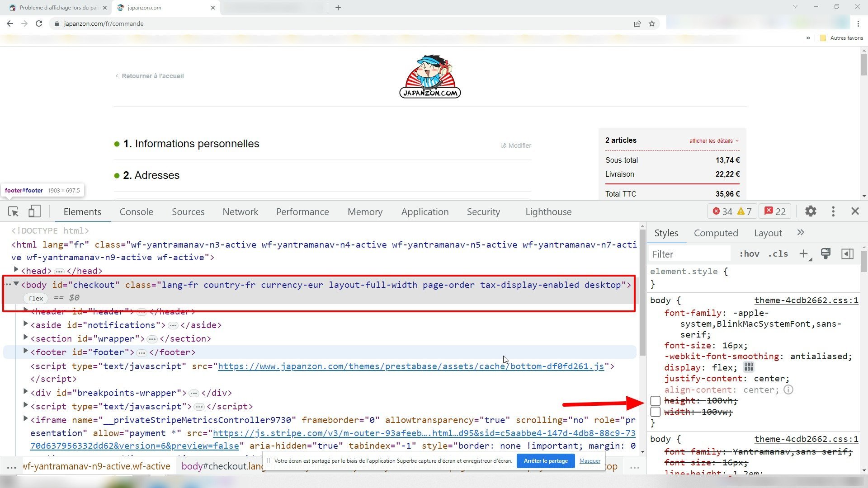Image resolution: width=868 pixels, height=488 pixels.
Task: Toggle rendering emulations paintbrush icon
Action: coord(826,254)
